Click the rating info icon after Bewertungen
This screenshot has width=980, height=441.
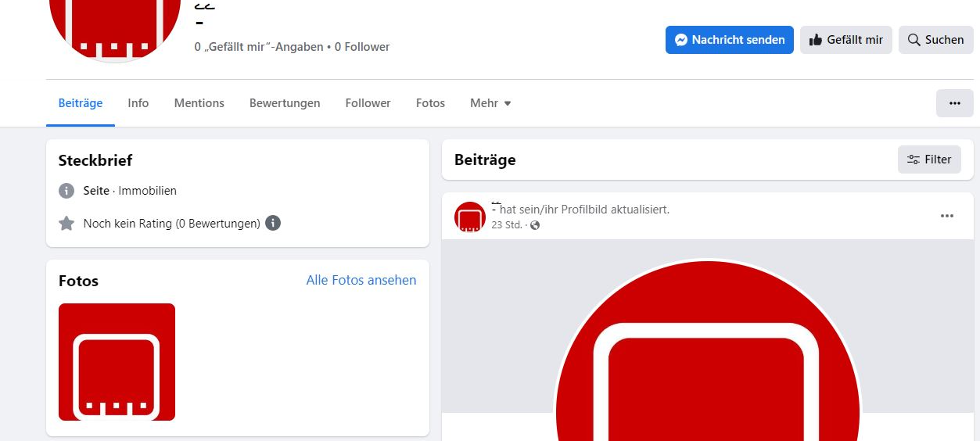tap(272, 223)
